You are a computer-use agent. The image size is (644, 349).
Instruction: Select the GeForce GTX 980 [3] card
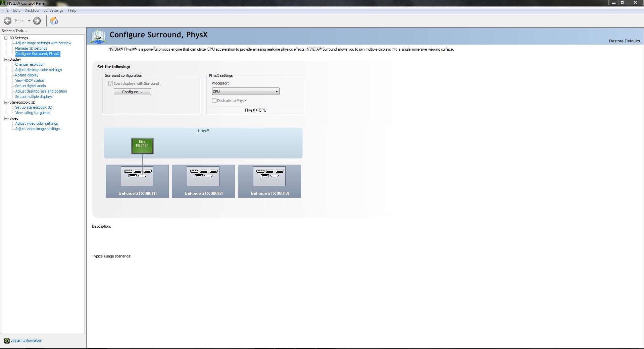point(269,181)
